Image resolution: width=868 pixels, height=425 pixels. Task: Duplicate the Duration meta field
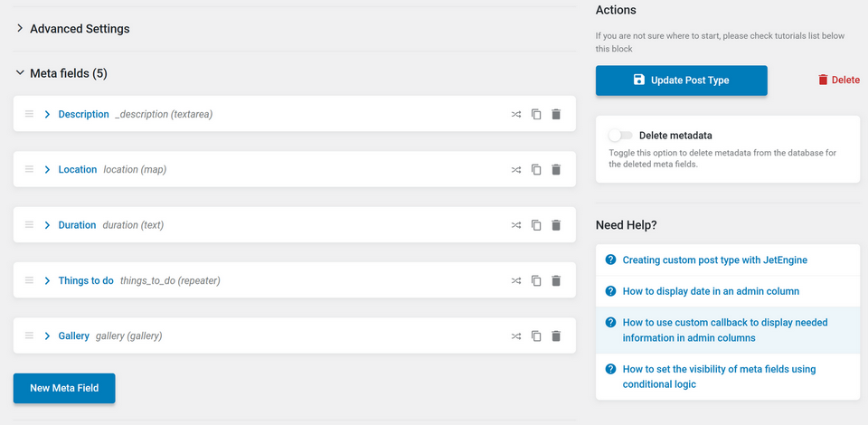tap(536, 225)
